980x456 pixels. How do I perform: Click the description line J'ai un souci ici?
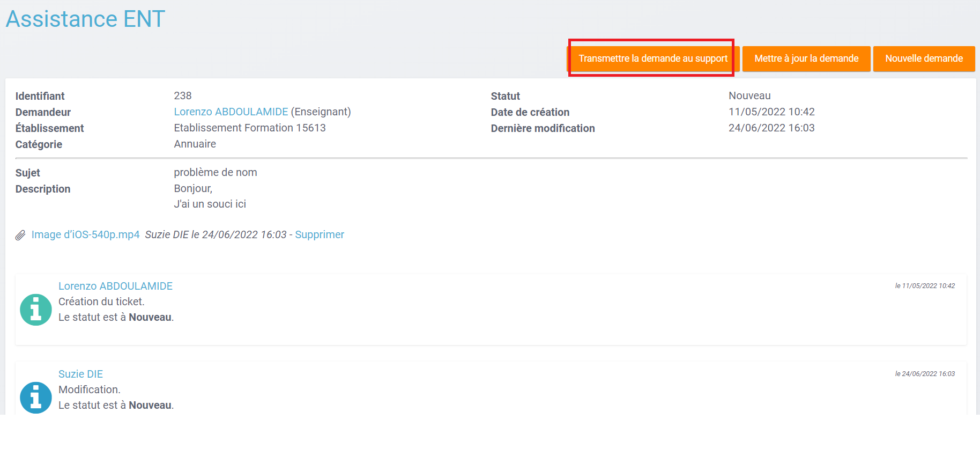[210, 204]
